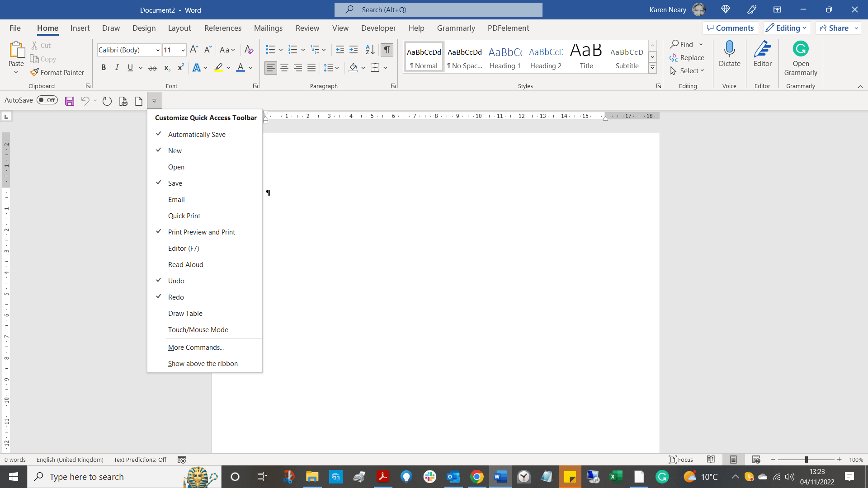Click the Search box in title bar
This screenshot has height=488, width=868.
(x=438, y=9)
